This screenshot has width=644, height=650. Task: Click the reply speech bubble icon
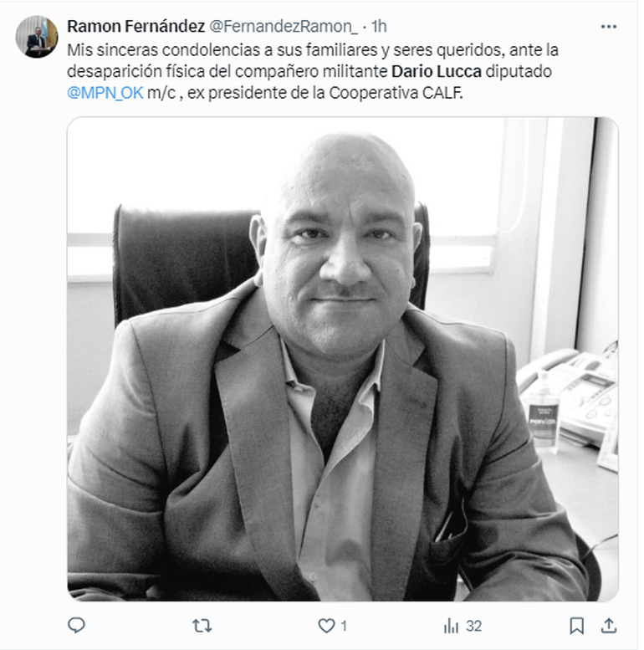[76, 625]
